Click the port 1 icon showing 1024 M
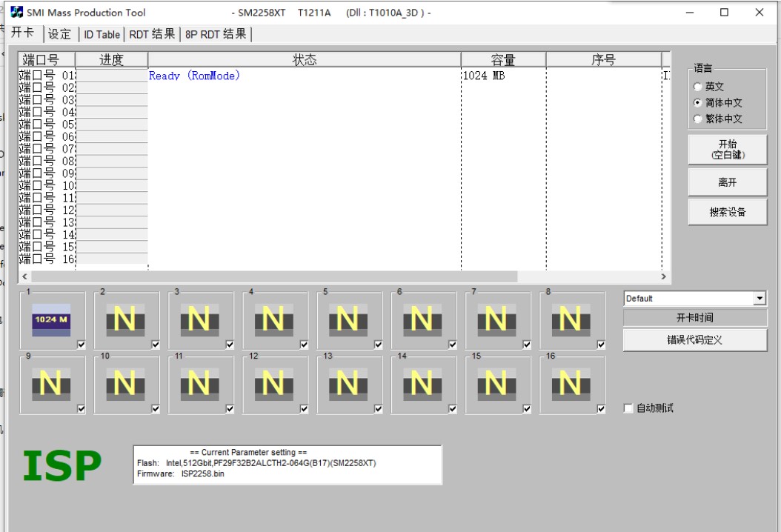This screenshot has width=781, height=532. click(51, 320)
